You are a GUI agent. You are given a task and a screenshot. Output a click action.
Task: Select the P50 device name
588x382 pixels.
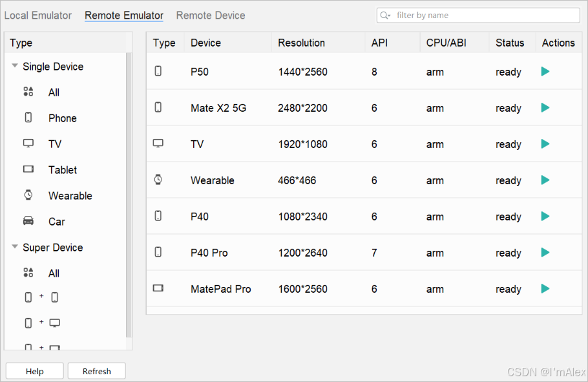(200, 72)
